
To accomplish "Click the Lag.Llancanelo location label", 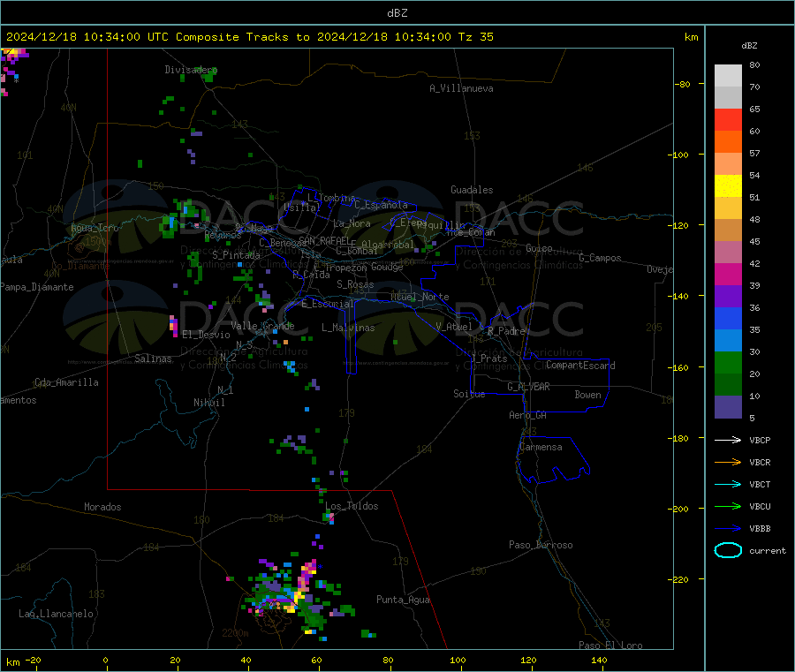I will pos(56,614).
